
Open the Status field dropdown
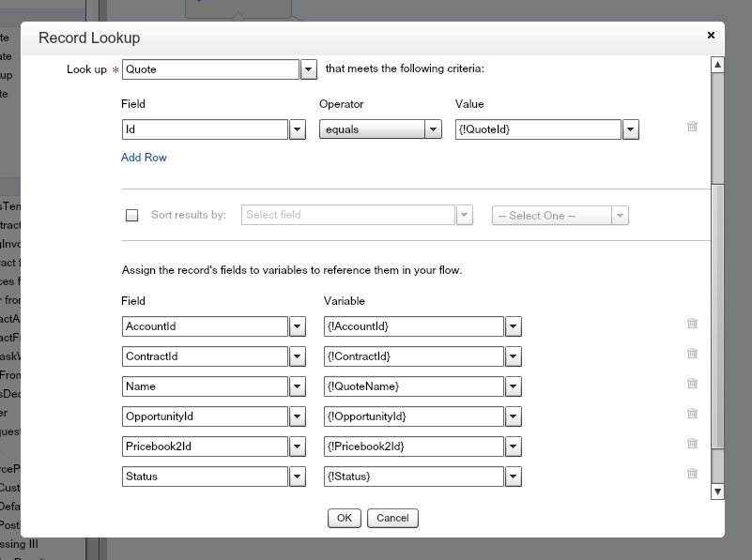coord(298,477)
